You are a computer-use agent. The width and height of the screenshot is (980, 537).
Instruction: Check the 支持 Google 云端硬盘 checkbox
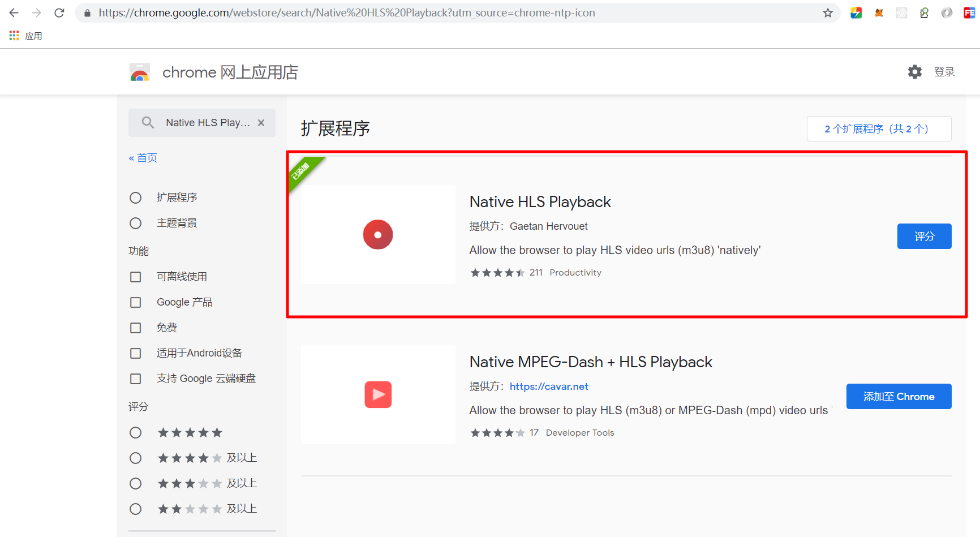(136, 379)
